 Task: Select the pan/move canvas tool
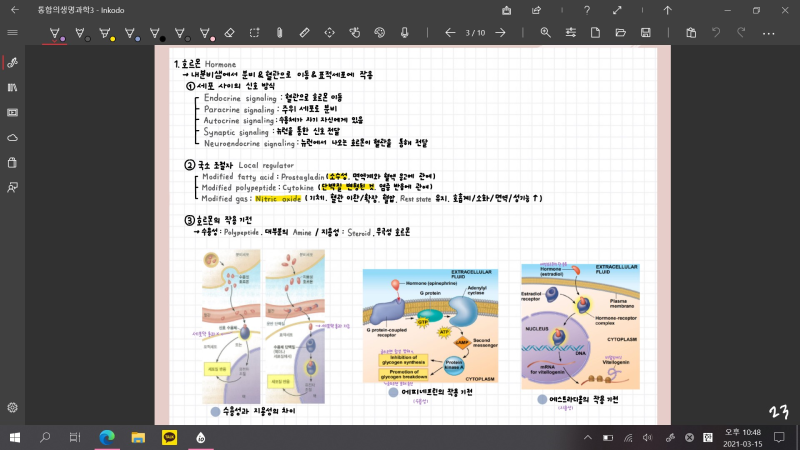[x=330, y=33]
